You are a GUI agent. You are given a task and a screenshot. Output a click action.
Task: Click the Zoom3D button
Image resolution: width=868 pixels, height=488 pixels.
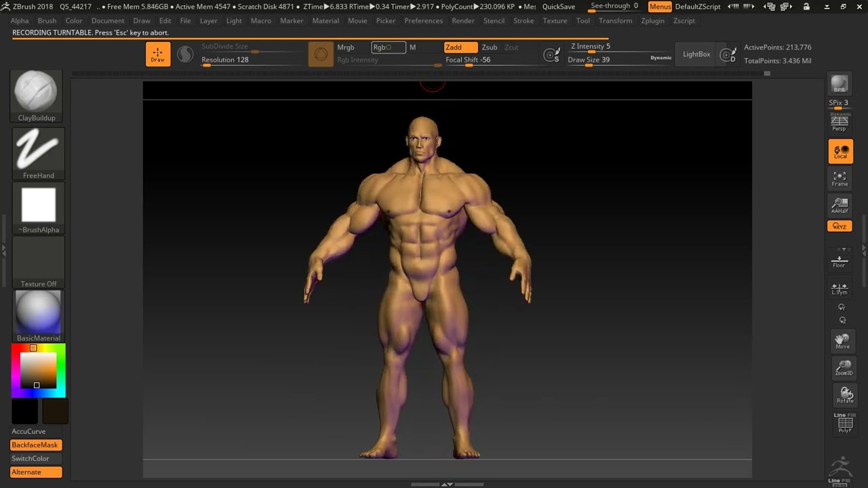844,368
